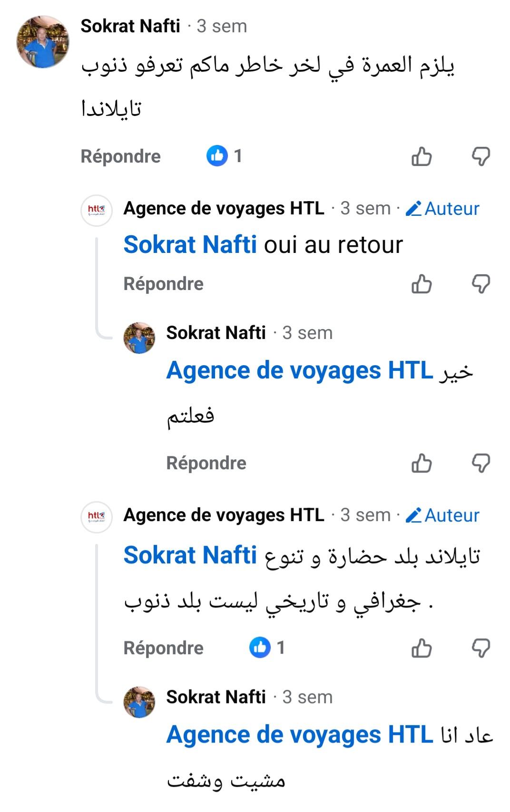Dislike the agency's Arabic reply about Thailand
510x812 pixels.
pyautogui.click(x=481, y=648)
